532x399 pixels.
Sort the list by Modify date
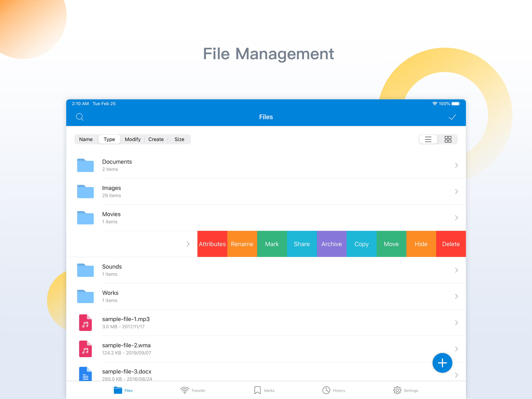(x=133, y=139)
